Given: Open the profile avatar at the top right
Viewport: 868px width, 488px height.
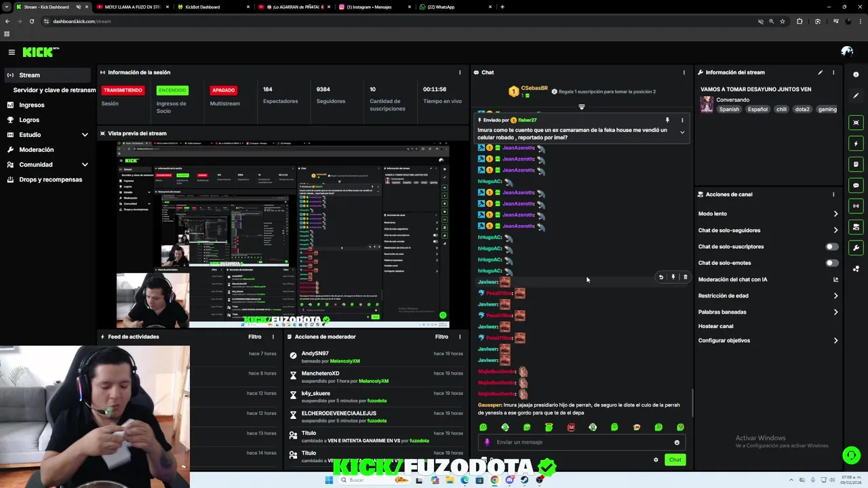Looking at the screenshot, I should (x=847, y=52).
